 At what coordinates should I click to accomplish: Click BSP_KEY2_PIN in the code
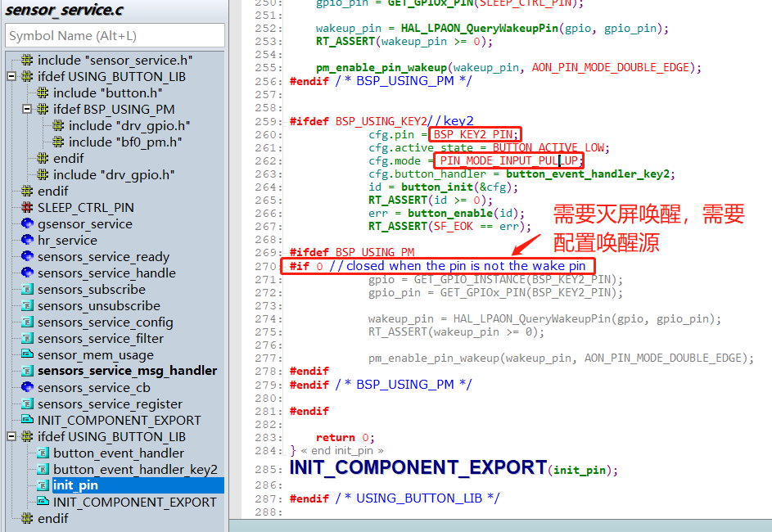tap(475, 134)
